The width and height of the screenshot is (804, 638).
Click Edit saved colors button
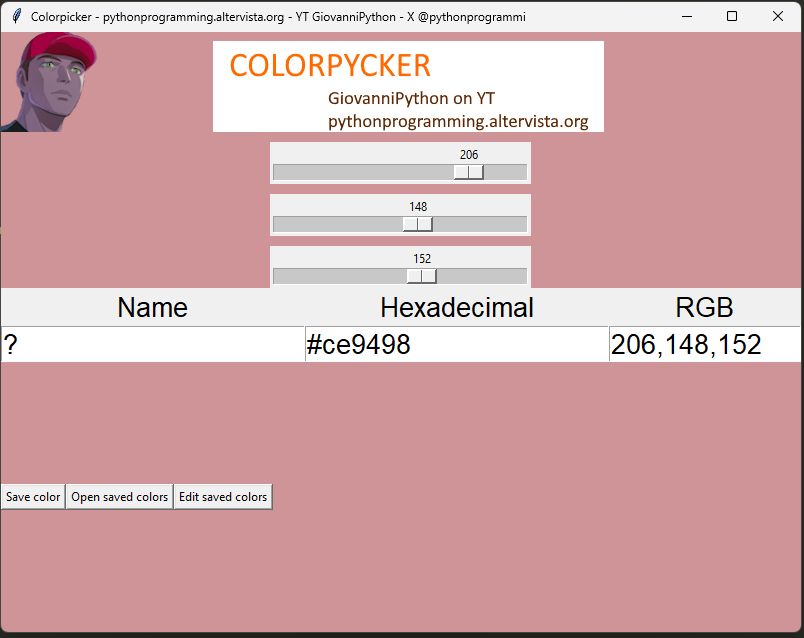tap(223, 496)
